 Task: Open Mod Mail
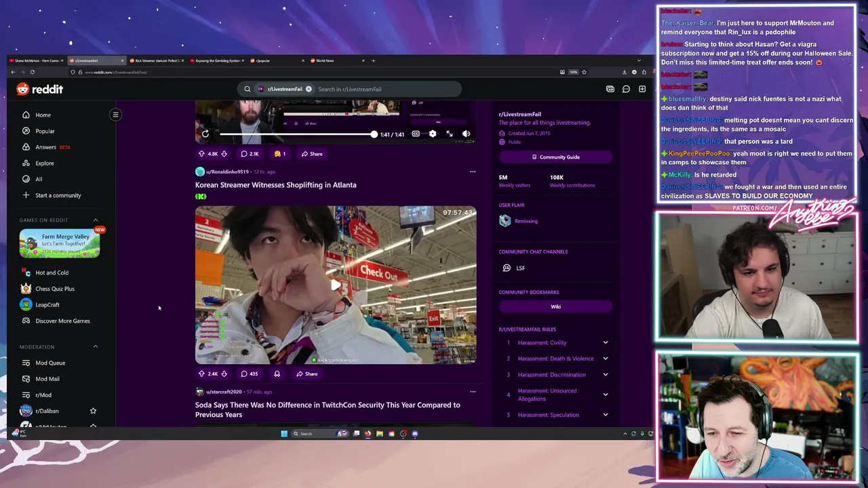(47, 379)
